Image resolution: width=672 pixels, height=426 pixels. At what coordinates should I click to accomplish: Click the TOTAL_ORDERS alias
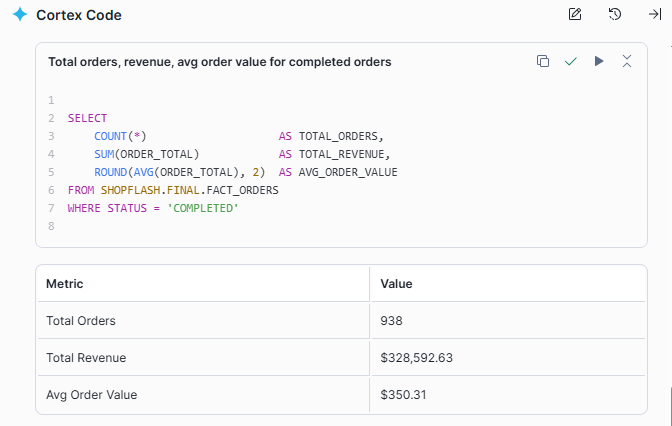pyautogui.click(x=338, y=136)
